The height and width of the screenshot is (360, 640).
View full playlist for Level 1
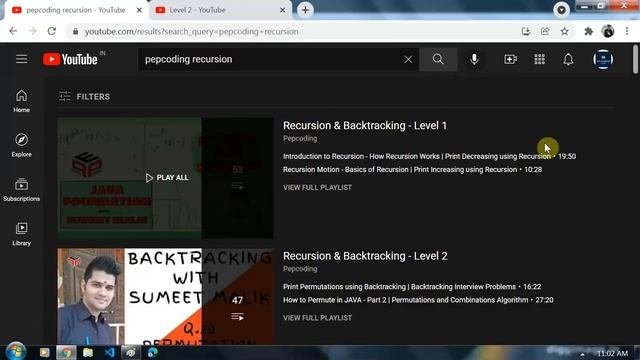pos(317,187)
